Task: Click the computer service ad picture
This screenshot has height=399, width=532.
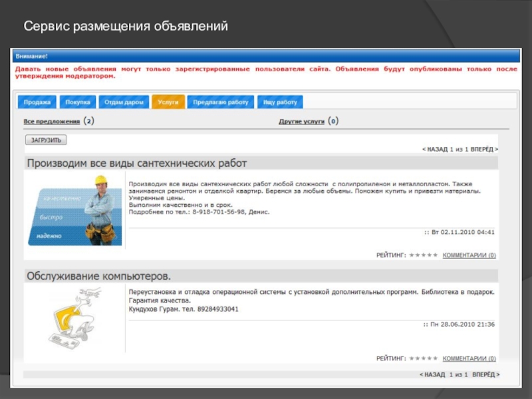Action: 75,318
